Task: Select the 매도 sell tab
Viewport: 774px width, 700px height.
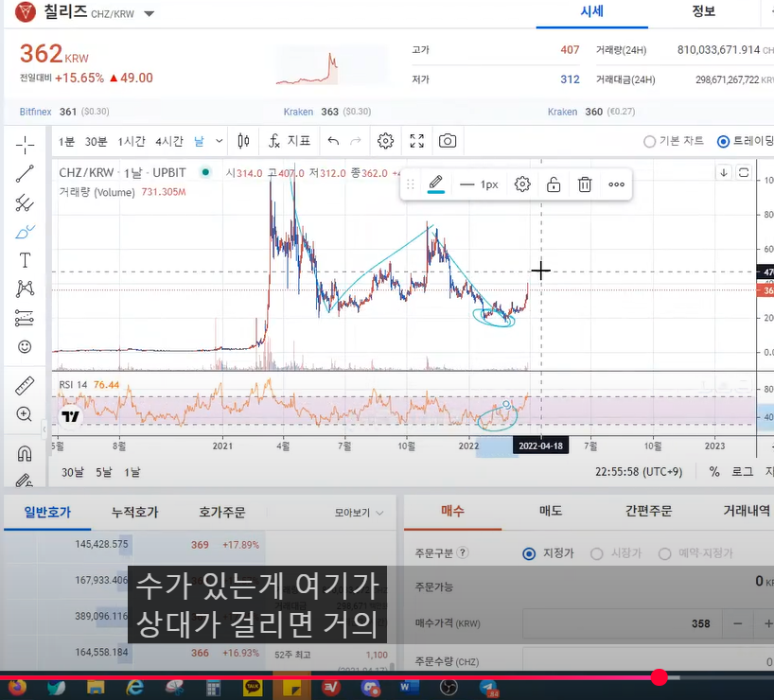Action: (x=551, y=512)
